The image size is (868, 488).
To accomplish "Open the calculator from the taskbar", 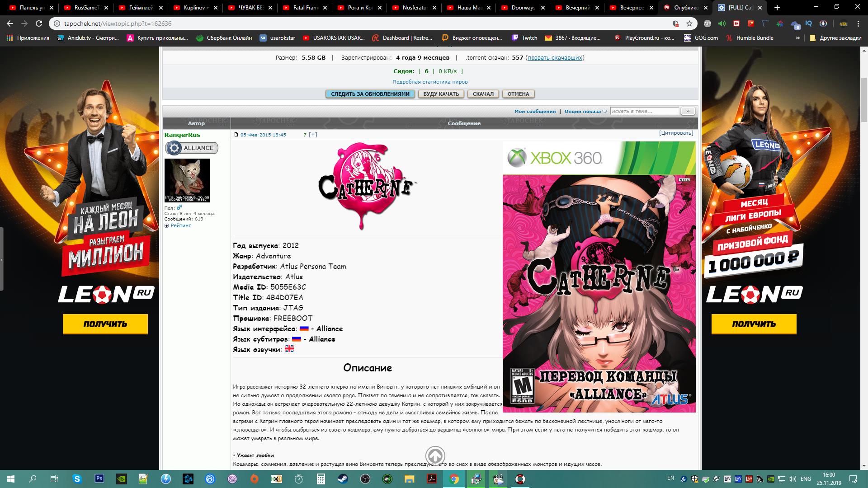I will click(321, 479).
